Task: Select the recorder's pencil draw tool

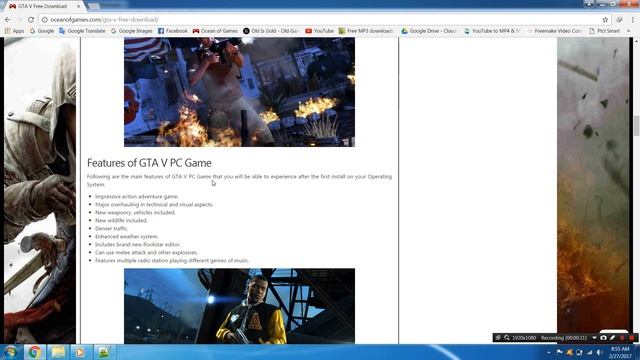Action: (x=613, y=338)
